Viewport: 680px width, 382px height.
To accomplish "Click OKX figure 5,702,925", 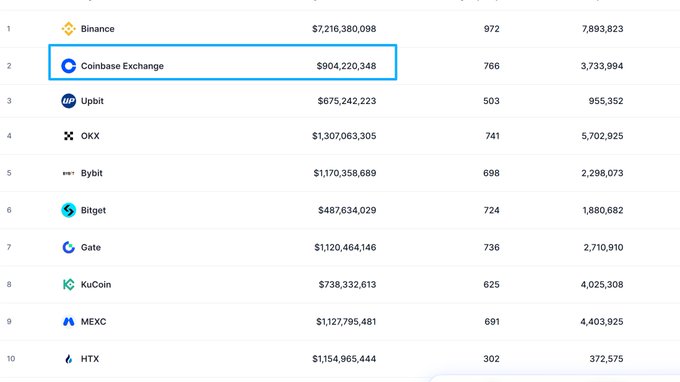I will 602,136.
